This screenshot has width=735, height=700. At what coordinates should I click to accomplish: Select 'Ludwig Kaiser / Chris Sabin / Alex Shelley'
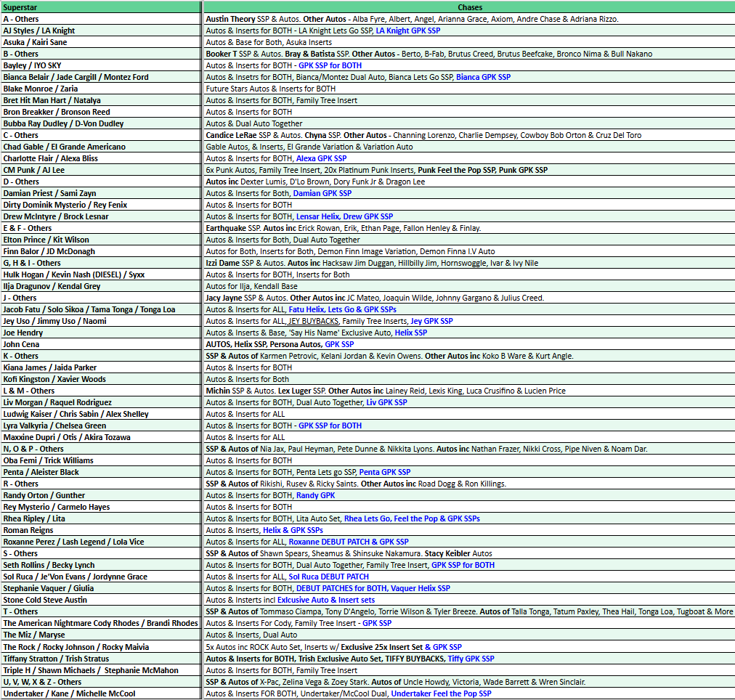(x=101, y=414)
